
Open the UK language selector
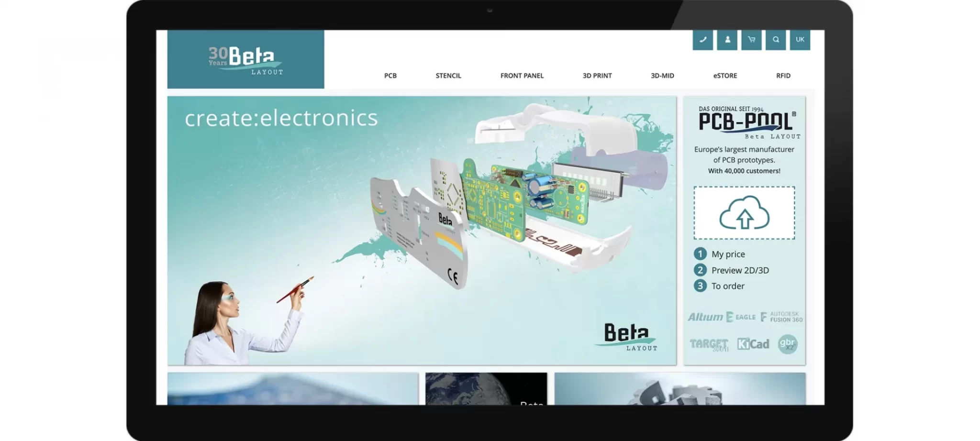(x=800, y=40)
